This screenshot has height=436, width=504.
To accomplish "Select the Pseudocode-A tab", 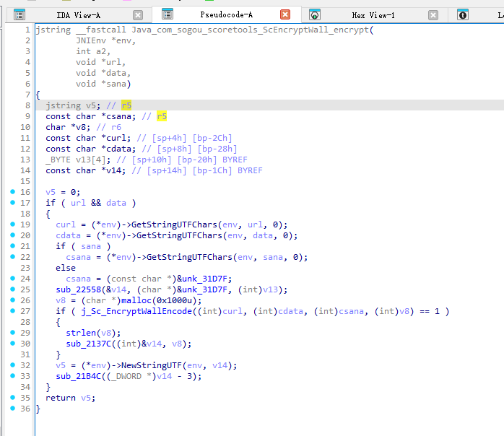I will [226, 14].
